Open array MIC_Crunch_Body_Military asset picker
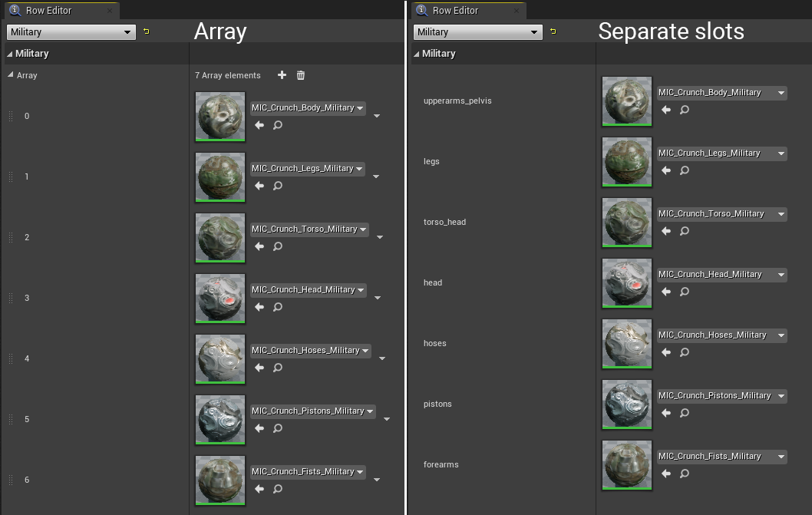 (308, 108)
